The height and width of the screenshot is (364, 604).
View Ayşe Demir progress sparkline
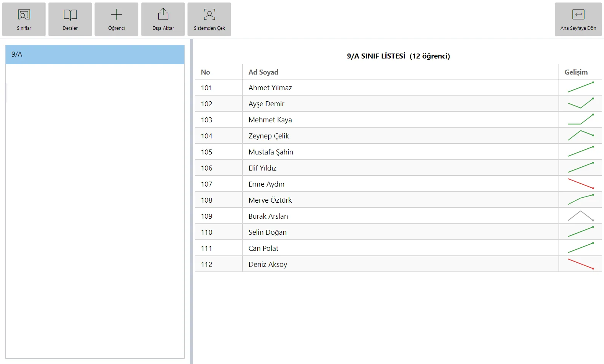pos(581,104)
